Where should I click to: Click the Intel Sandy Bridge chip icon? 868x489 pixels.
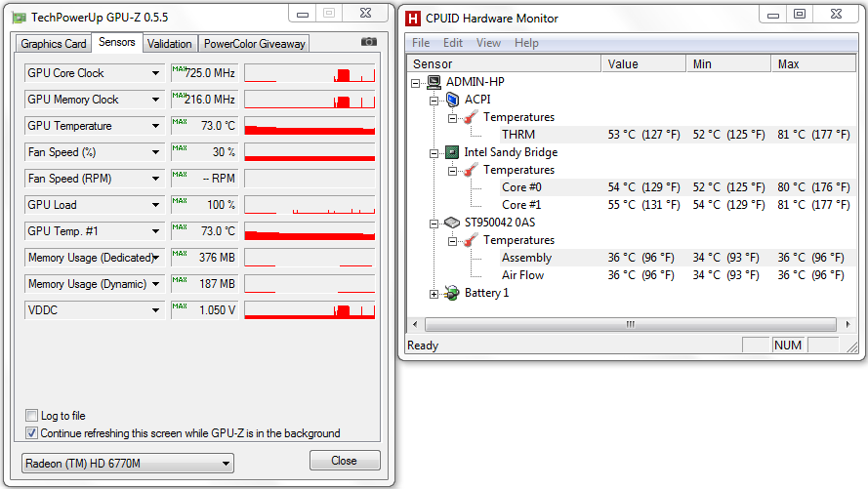[x=452, y=152]
